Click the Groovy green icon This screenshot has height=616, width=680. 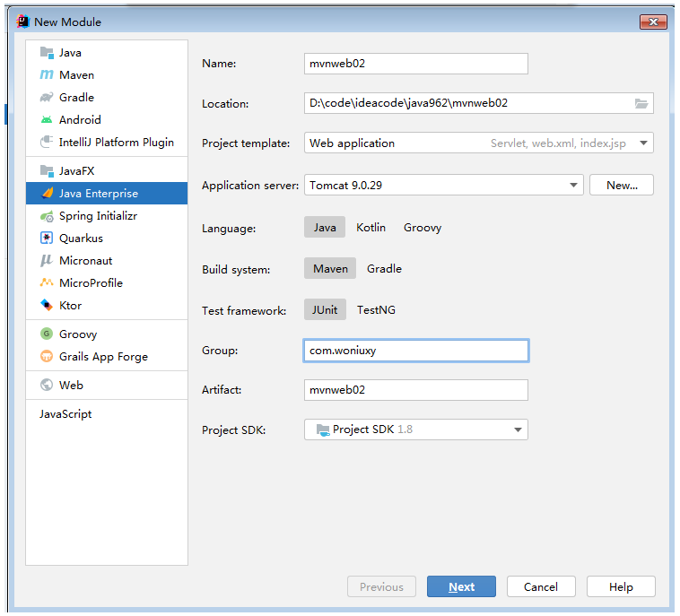point(47,334)
